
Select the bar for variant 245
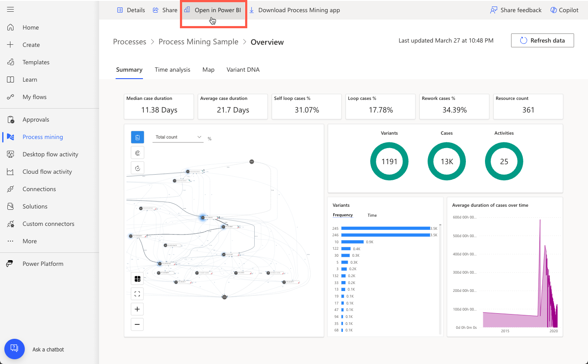pos(385,228)
